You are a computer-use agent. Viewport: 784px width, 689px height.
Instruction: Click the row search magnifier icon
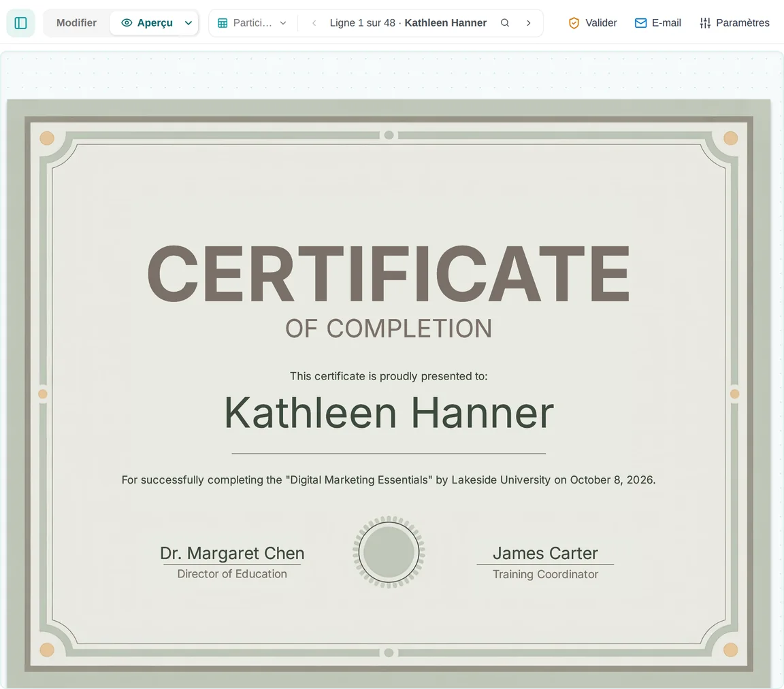pos(505,23)
